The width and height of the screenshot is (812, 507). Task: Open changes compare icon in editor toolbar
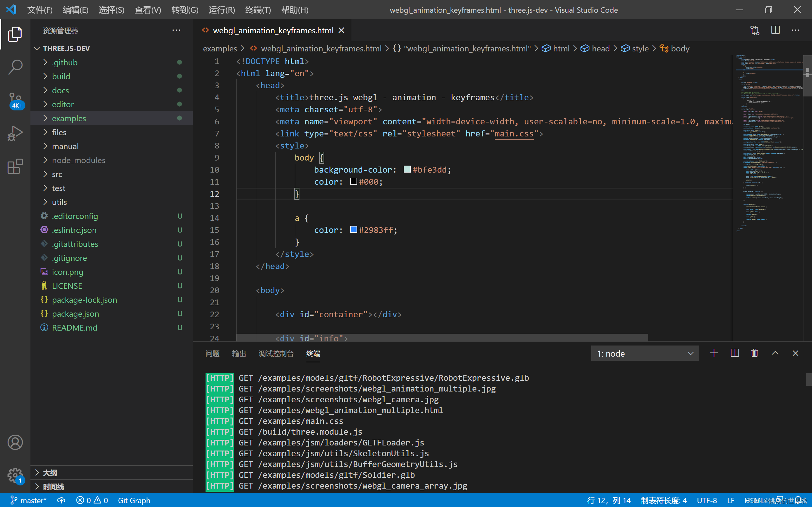pos(755,30)
